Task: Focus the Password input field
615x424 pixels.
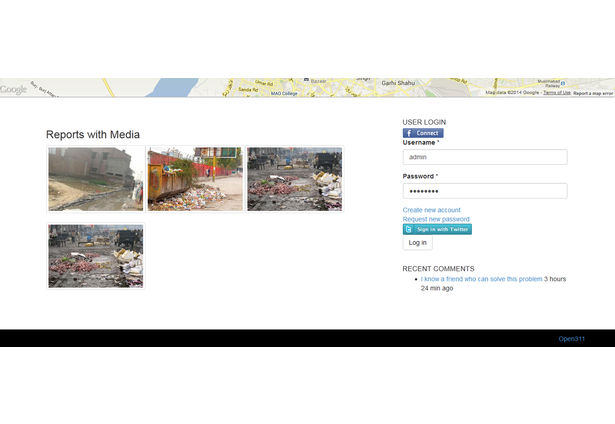Action: pyautogui.click(x=485, y=191)
